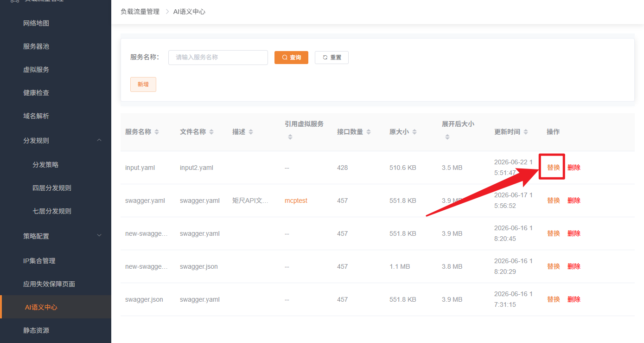The width and height of the screenshot is (644, 343).
Task: Select AI语义中心 in the sidebar
Action: (x=56, y=307)
